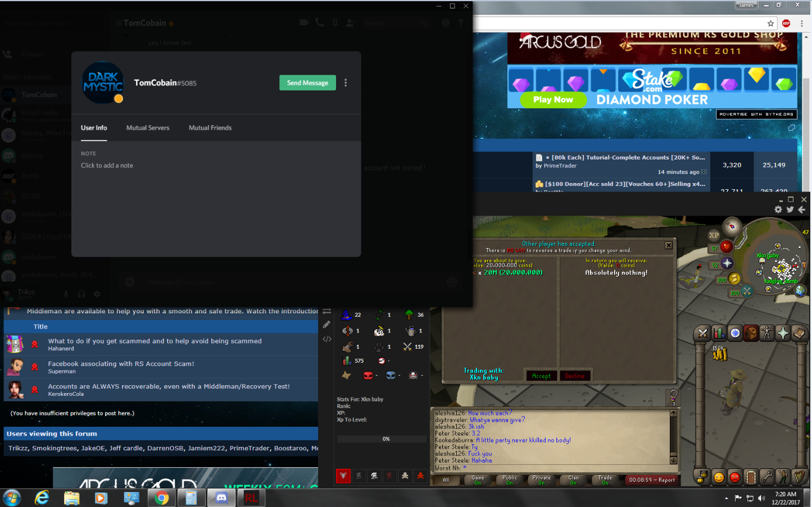Switch to Mutual Servers tab
Image resolution: width=812 pixels, height=507 pixels.
click(148, 128)
